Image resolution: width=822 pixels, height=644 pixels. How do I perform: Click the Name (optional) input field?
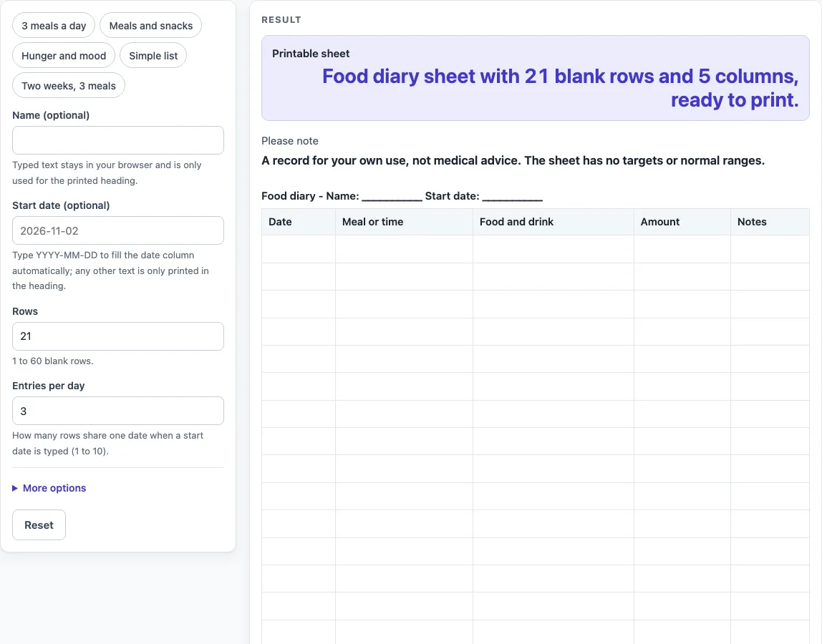[118, 140]
